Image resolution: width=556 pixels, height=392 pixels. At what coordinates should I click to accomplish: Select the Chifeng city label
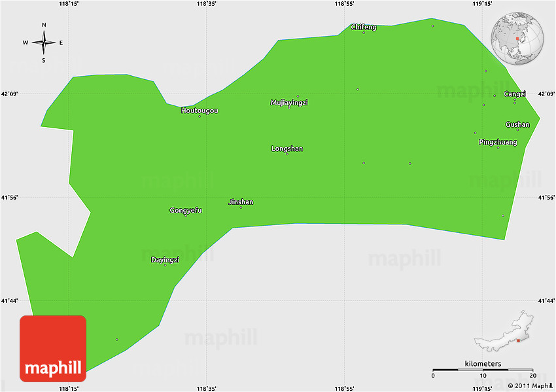364,27
